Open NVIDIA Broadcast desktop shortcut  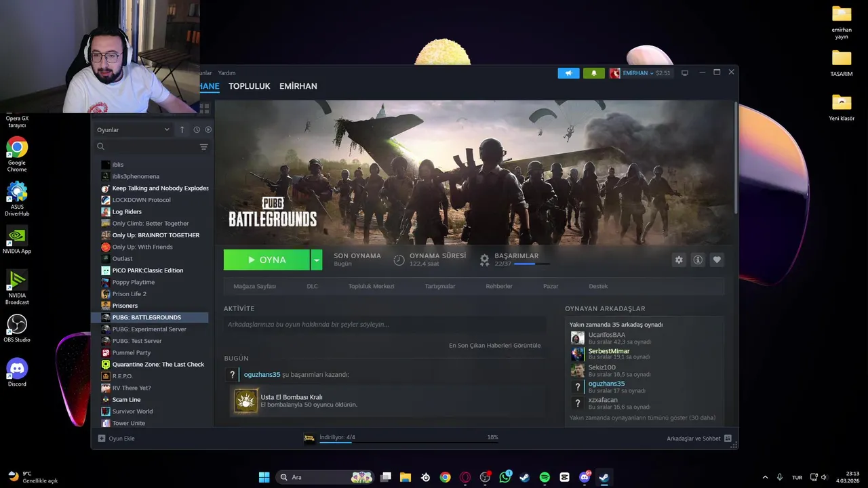tap(17, 287)
